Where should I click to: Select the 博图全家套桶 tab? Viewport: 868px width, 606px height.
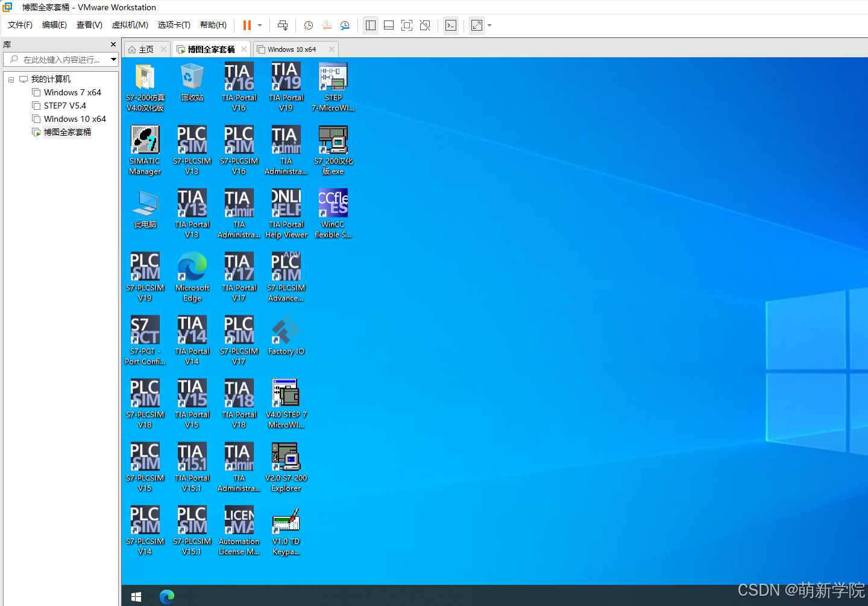pos(211,49)
